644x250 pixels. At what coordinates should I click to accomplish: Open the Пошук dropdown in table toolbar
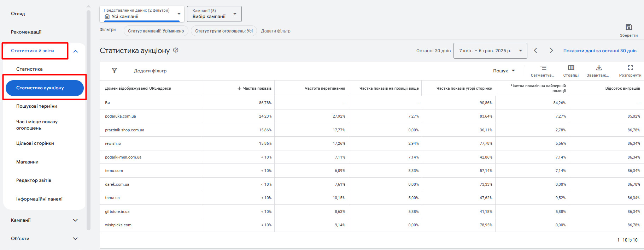coord(504,71)
